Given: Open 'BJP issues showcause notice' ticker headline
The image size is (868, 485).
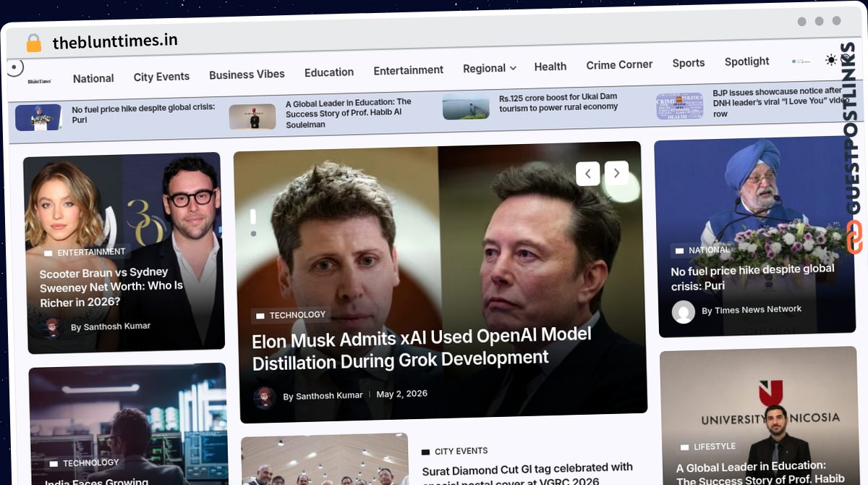Looking at the screenshot, I should [x=780, y=102].
